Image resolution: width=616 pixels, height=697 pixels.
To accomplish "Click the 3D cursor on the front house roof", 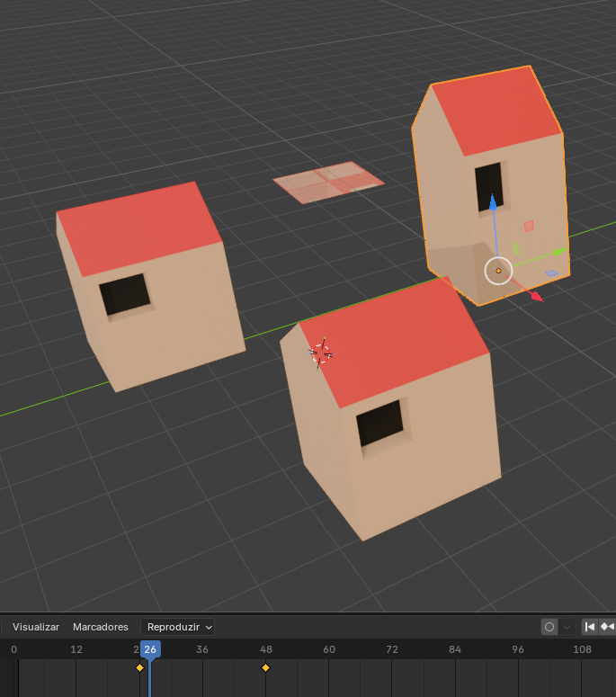I will click(x=320, y=353).
